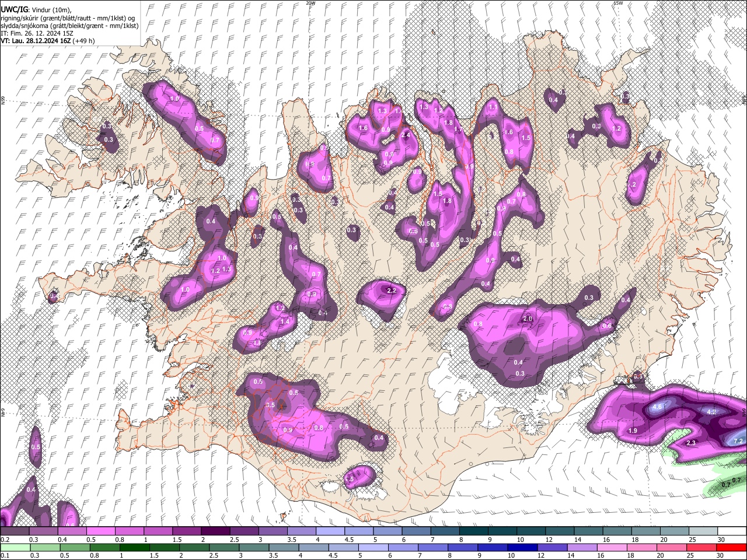Click the dark plum 2 swatch in upper legend
Image resolution: width=747 pixels, height=560 pixels.
[x=215, y=531]
